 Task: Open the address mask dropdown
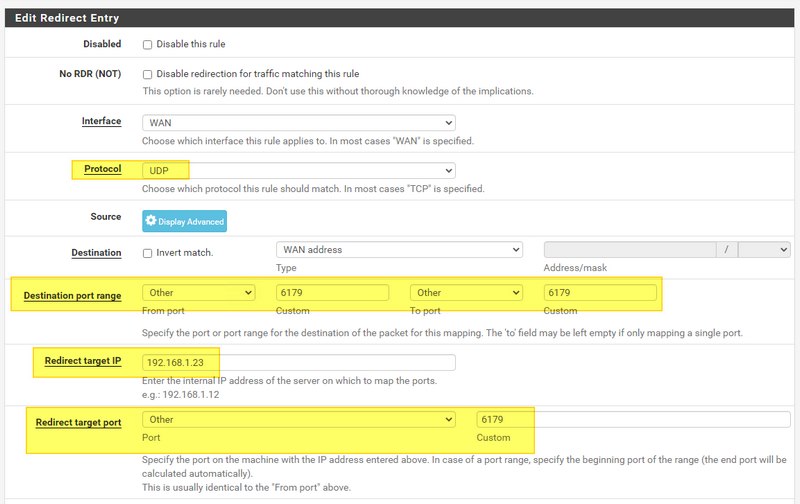(x=769, y=250)
